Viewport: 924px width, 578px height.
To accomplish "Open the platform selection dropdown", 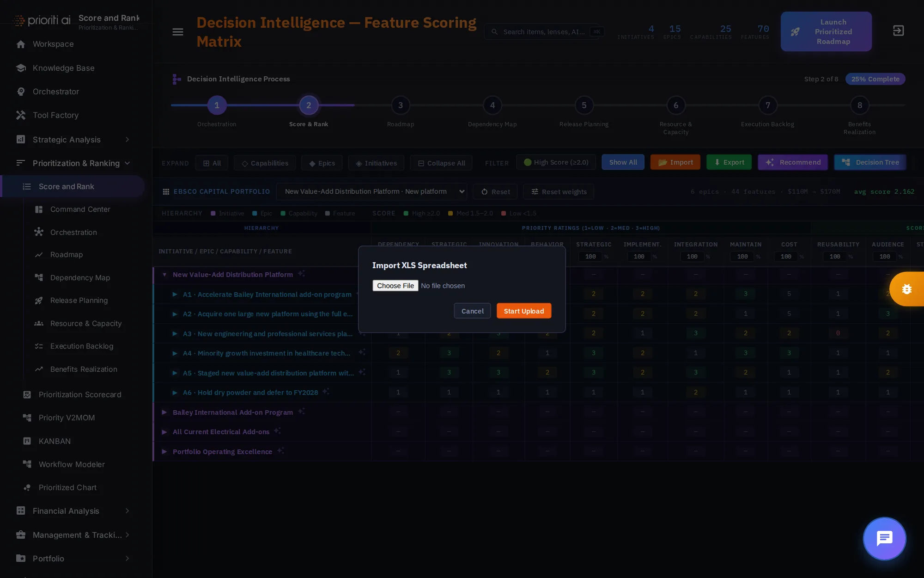I will [x=371, y=191].
